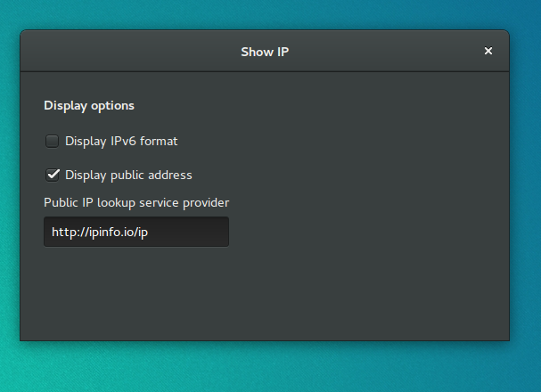Screen dimensions: 541x392
Task: Click the "Public IP lookup service provider" label
Action: click(x=136, y=203)
